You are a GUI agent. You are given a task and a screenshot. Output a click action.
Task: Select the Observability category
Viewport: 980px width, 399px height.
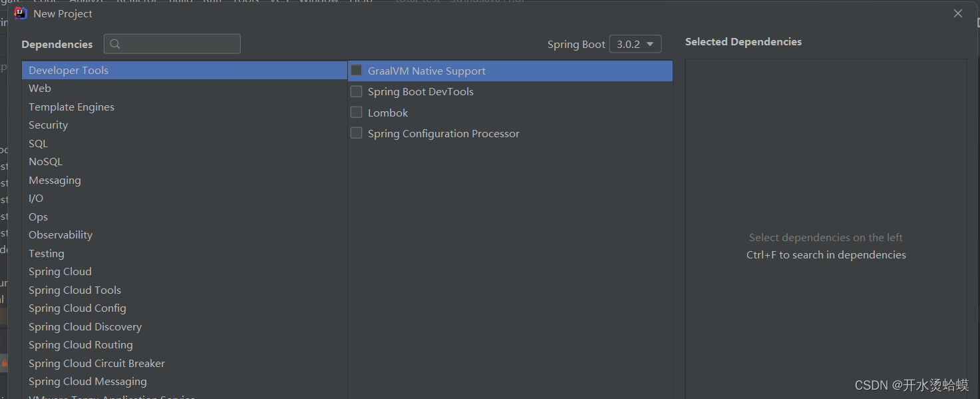pos(184,235)
